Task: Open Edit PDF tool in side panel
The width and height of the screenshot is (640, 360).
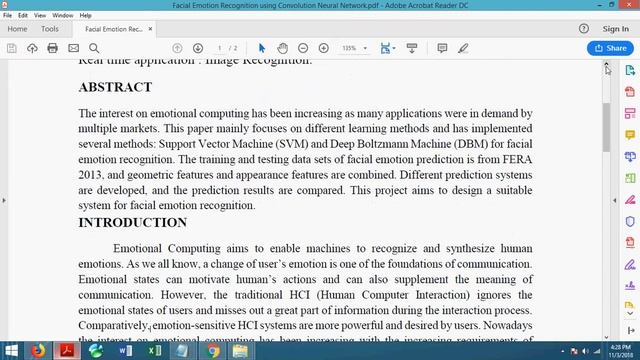Action: tap(630, 113)
